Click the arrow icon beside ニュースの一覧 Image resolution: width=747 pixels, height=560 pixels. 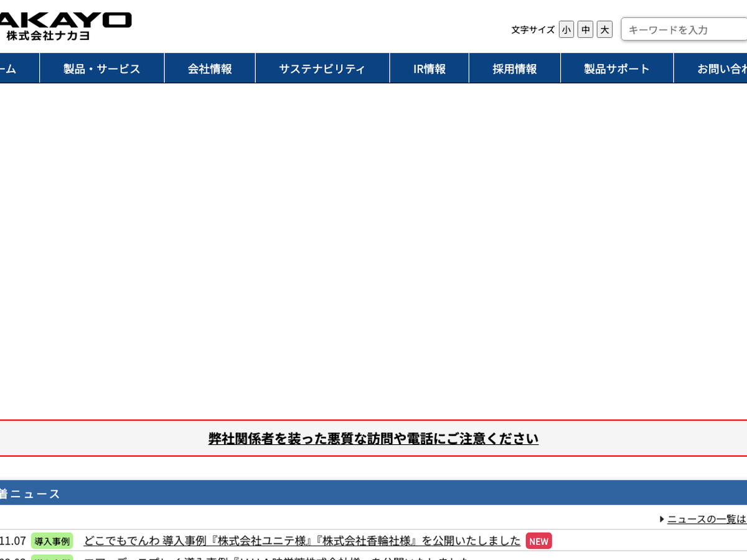(662, 519)
